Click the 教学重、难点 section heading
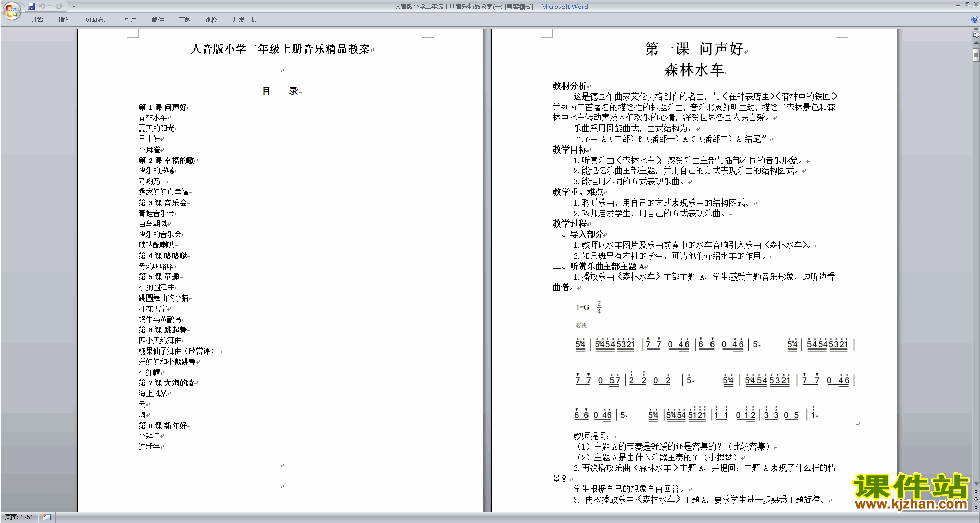980x523 pixels. [578, 192]
